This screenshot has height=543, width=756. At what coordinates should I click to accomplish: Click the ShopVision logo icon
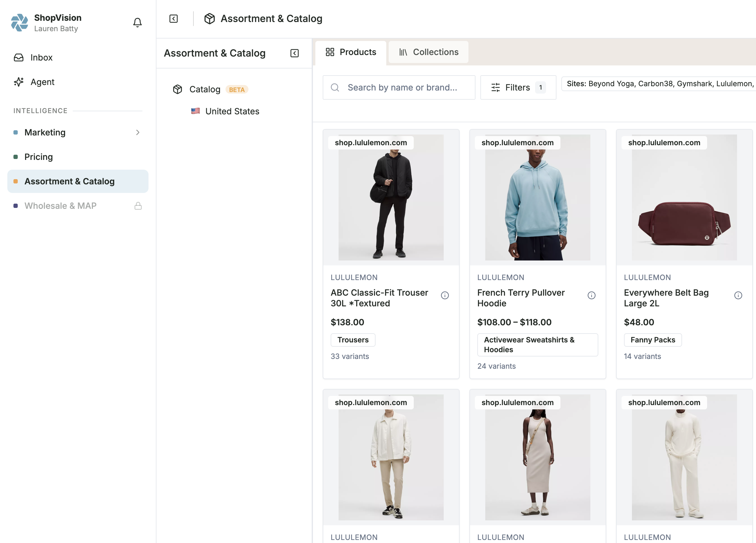(19, 22)
